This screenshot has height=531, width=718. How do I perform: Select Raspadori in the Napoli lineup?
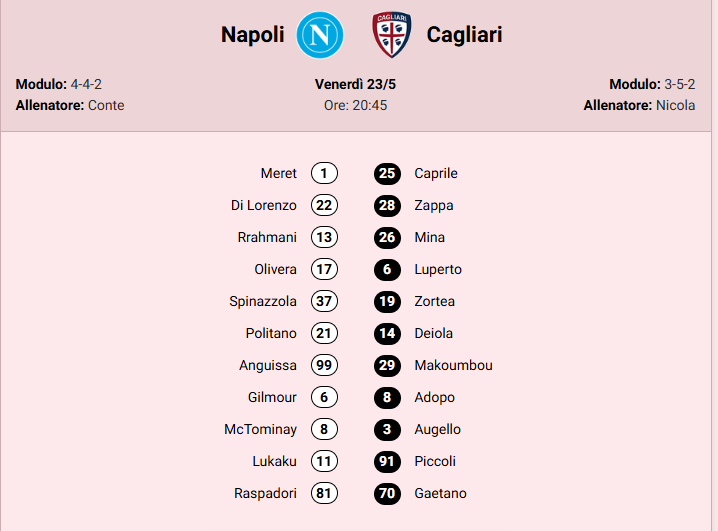click(267, 493)
